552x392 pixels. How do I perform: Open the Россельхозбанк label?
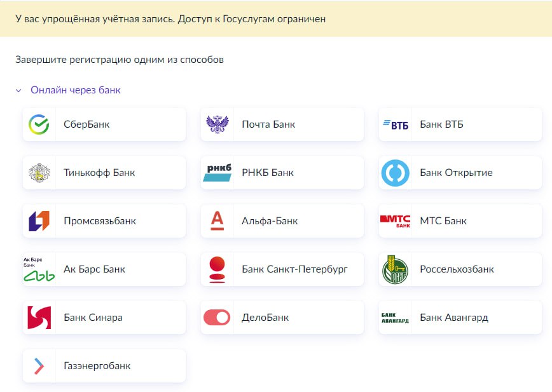(x=457, y=269)
